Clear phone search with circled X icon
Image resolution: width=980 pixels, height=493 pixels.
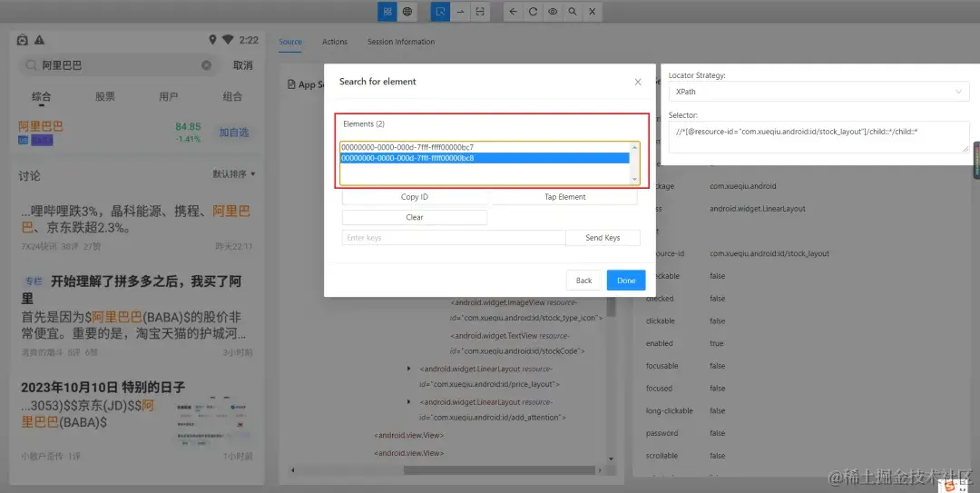(206, 65)
